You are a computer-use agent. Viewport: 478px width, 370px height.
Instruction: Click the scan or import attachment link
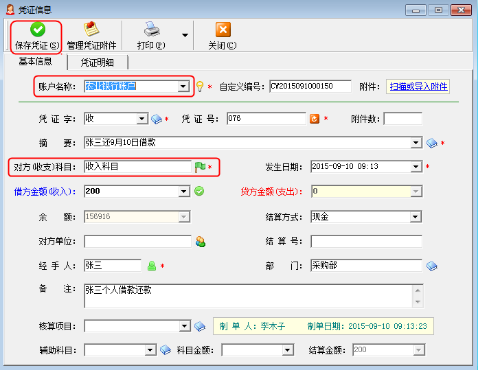tap(418, 87)
